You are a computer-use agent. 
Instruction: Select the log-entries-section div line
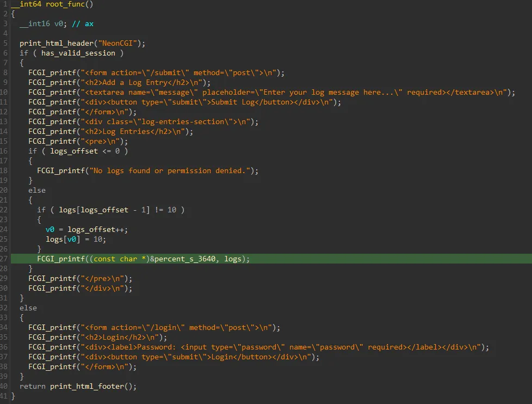tap(144, 122)
